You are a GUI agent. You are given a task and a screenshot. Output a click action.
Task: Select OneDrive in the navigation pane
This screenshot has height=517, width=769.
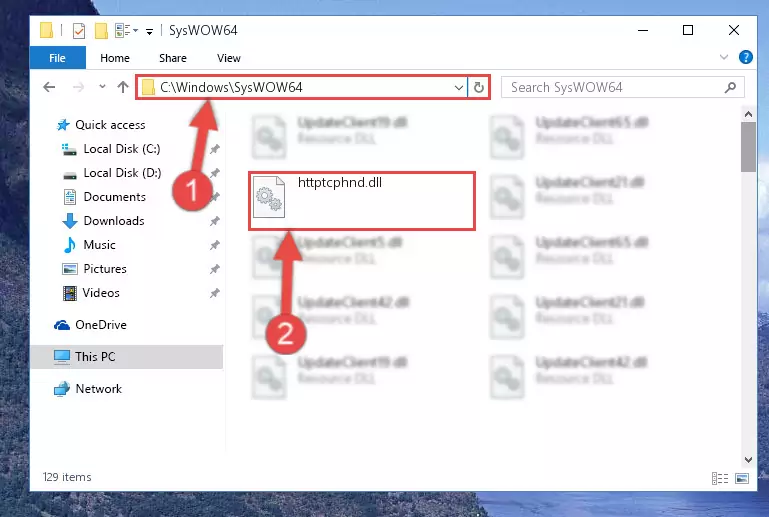[90, 325]
